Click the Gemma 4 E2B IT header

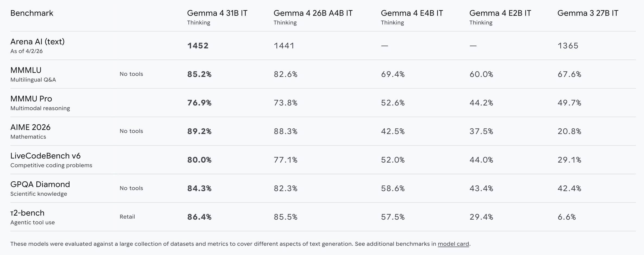[500, 13]
